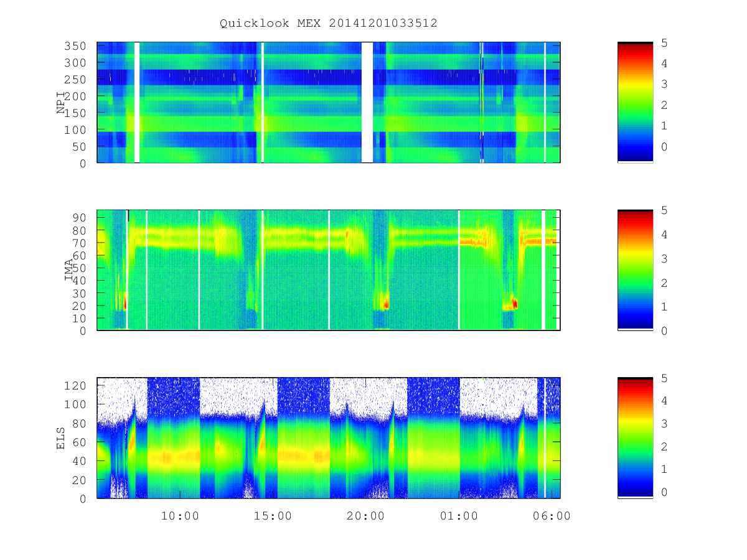
Task: Click the IMA panel color scale bar
Action: click(635, 270)
